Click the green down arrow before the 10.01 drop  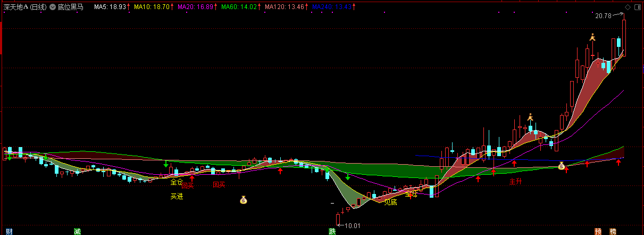[x=348, y=176]
